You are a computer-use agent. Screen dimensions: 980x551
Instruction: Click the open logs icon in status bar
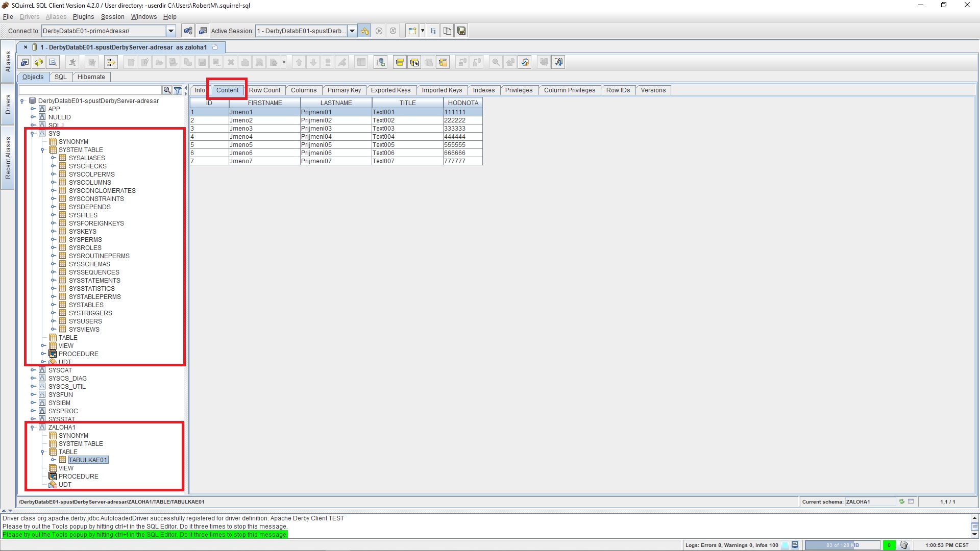(x=795, y=545)
